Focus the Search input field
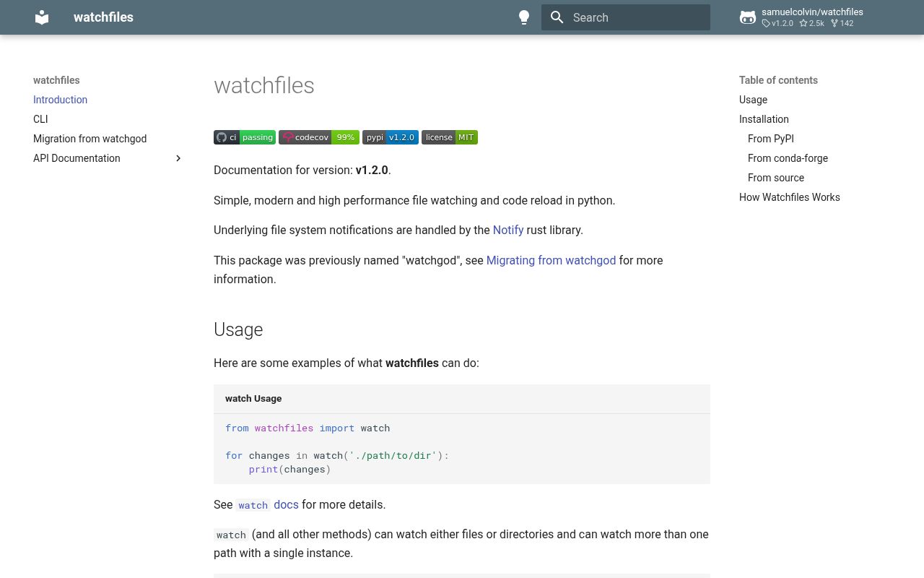 [626, 17]
